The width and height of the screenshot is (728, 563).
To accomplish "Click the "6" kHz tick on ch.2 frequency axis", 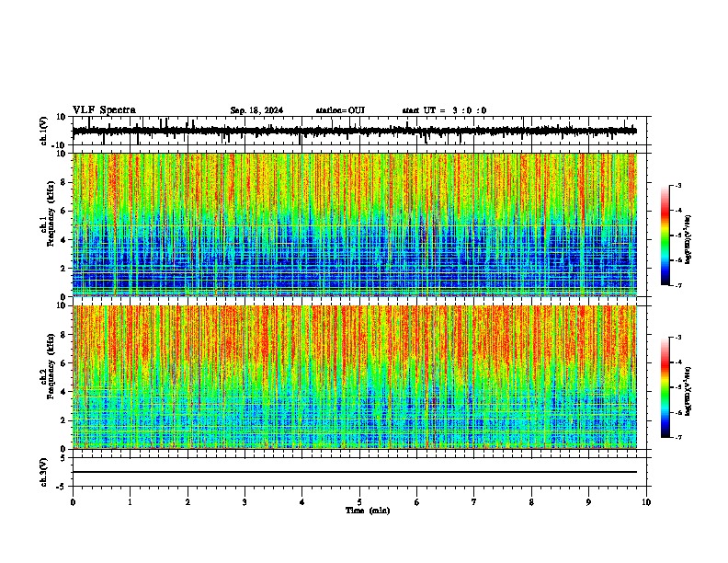I will [63, 363].
